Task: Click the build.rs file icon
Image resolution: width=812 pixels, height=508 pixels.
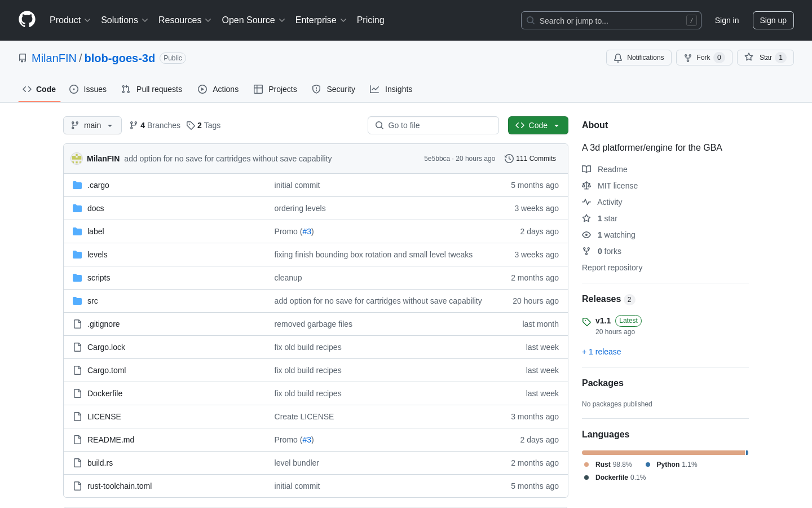Action: (x=77, y=463)
